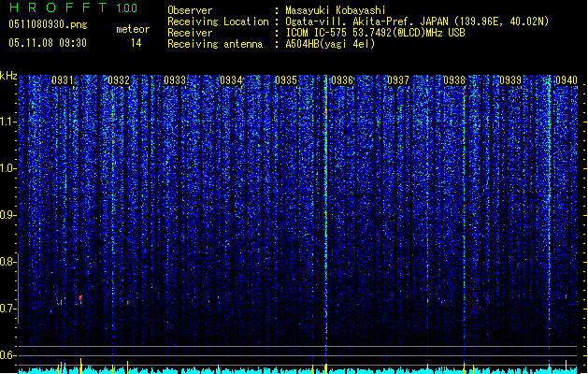This screenshot has height=374, width=588.
Task: Click the 0933 time marker
Action: pos(175,79)
